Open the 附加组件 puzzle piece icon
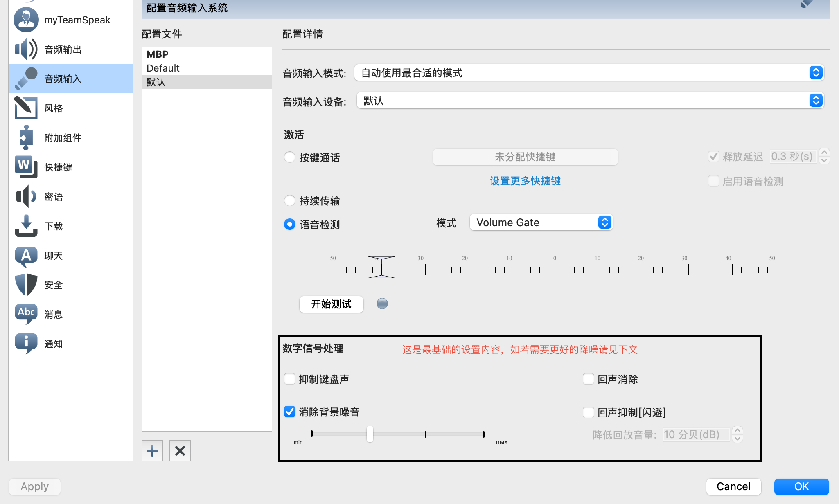839x504 pixels. point(26,137)
